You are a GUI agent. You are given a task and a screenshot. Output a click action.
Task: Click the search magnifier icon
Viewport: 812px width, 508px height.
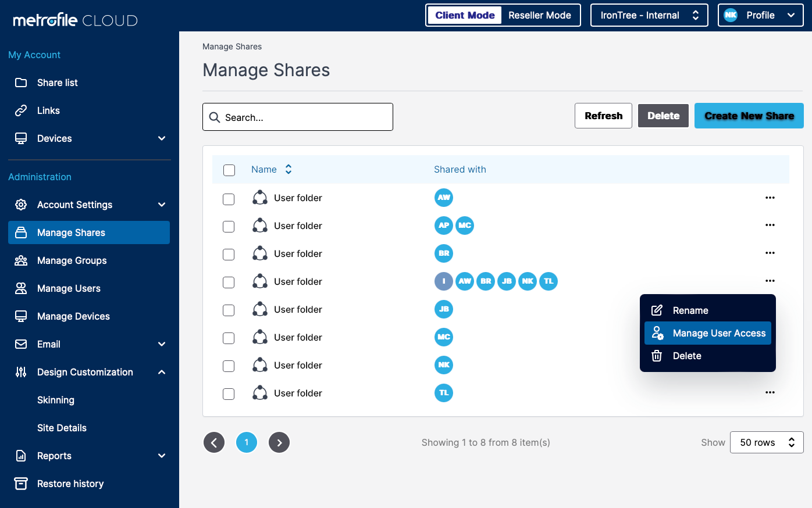pos(215,117)
